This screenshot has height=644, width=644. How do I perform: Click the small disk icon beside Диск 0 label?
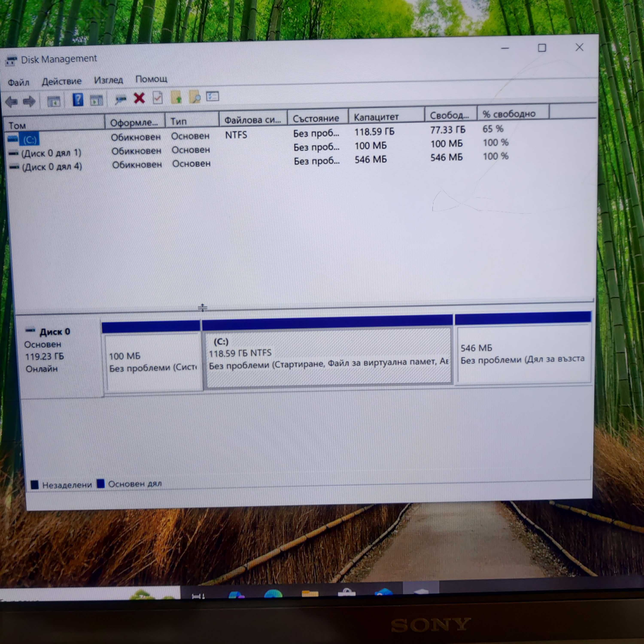coord(30,330)
